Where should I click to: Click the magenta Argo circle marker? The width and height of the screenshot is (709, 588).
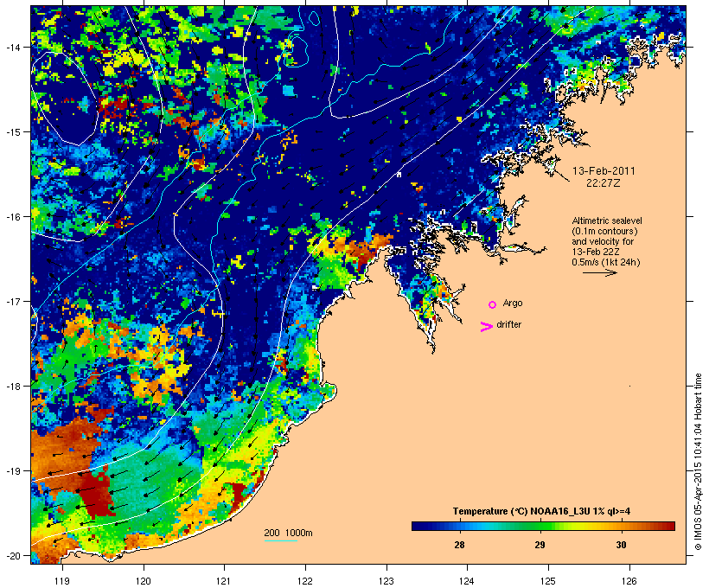tap(493, 304)
